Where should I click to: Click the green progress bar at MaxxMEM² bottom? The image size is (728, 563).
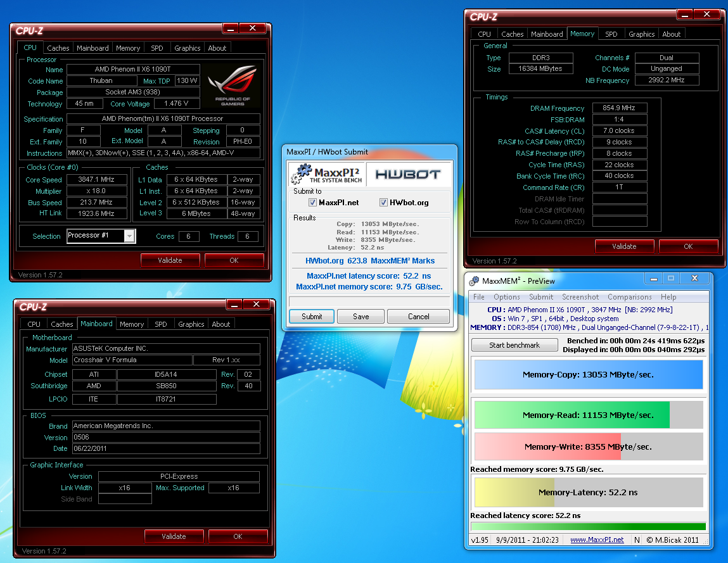click(588, 526)
